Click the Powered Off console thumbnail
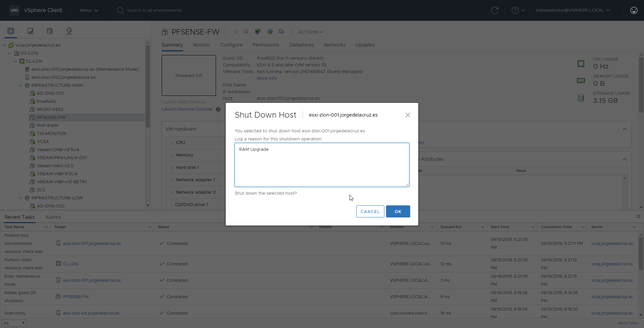The height and width of the screenshot is (328, 644). pyautogui.click(x=189, y=75)
